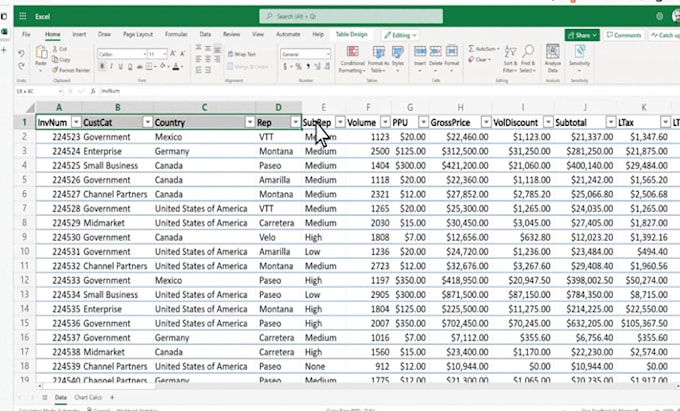Toggle double underline formatting
Viewport: 680px width, 411px height.
pyautogui.click(x=130, y=66)
